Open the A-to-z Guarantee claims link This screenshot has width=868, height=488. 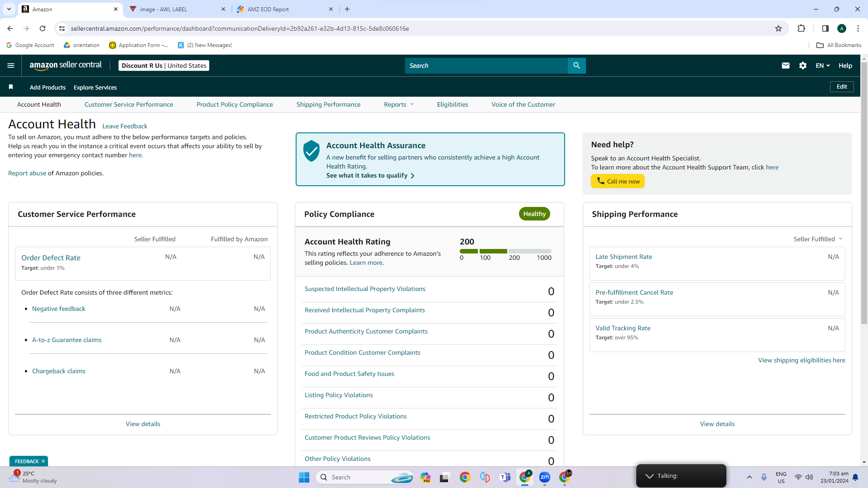click(67, 340)
